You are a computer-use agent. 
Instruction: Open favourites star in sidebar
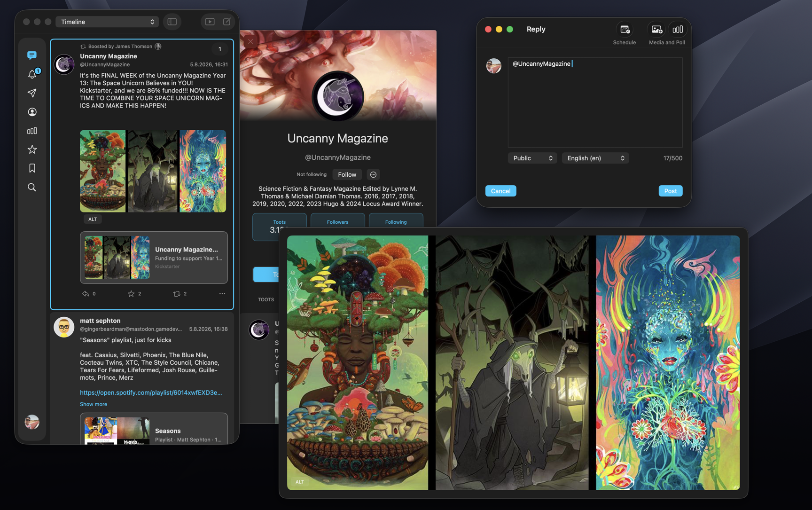pos(32,149)
